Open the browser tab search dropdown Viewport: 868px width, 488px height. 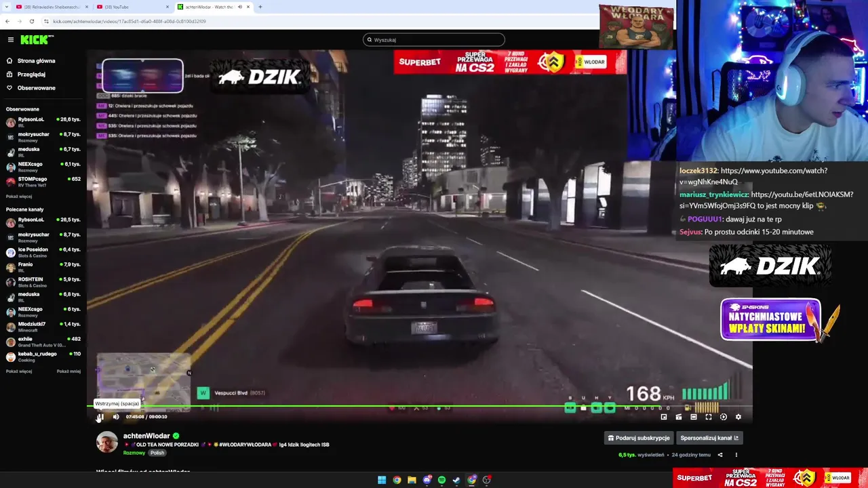coord(6,7)
